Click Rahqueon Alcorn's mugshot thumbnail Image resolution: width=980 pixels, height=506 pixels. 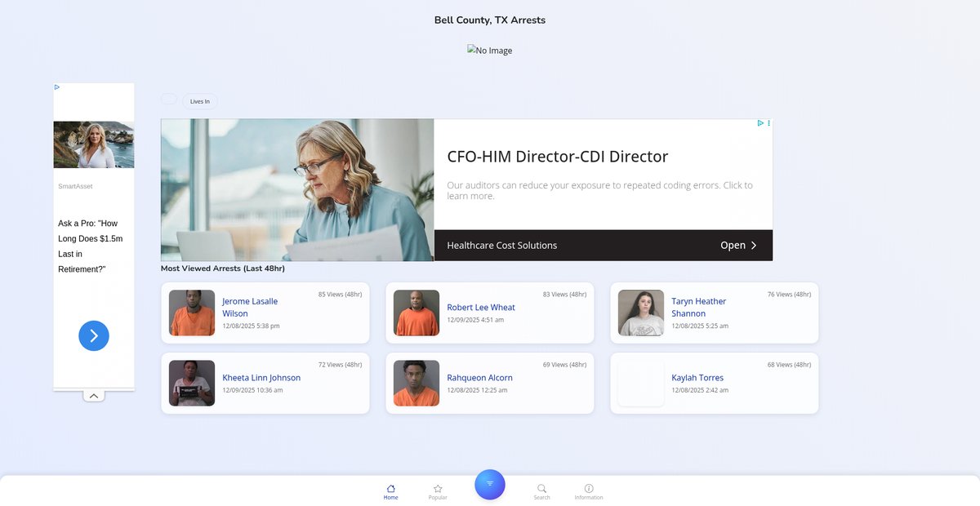(416, 384)
